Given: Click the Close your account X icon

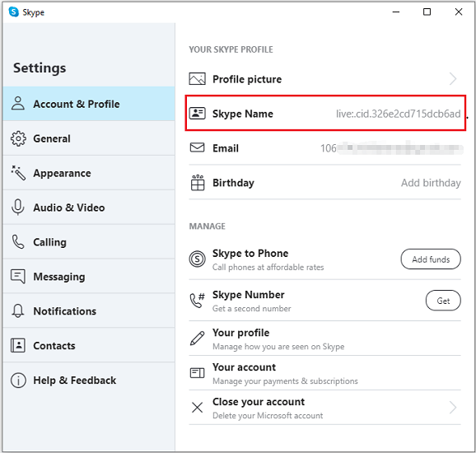Looking at the screenshot, I should click(198, 408).
